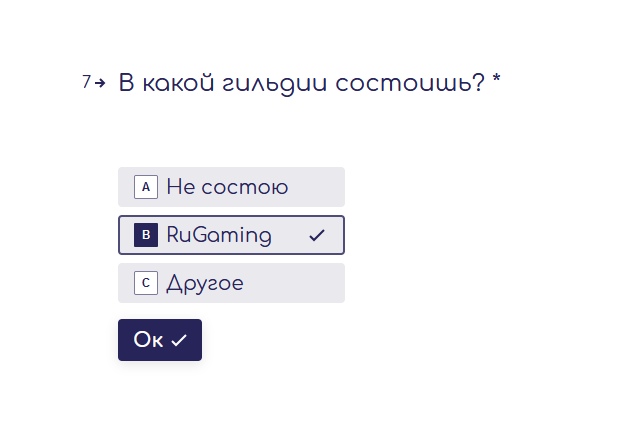
Task: Click the "Не состою" text label
Action: pyautogui.click(x=227, y=187)
